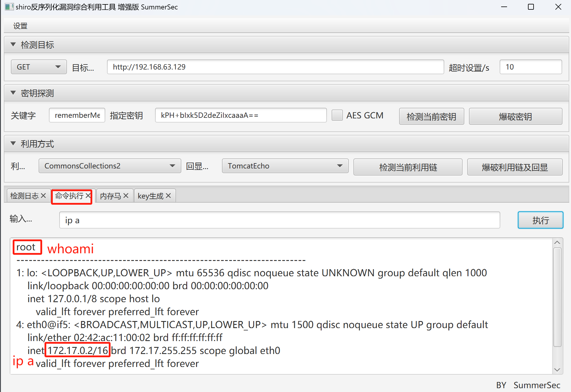Screen dimensions: 571x392
Task: Click the lo LOOPBACK interface output line
Action: point(251,273)
